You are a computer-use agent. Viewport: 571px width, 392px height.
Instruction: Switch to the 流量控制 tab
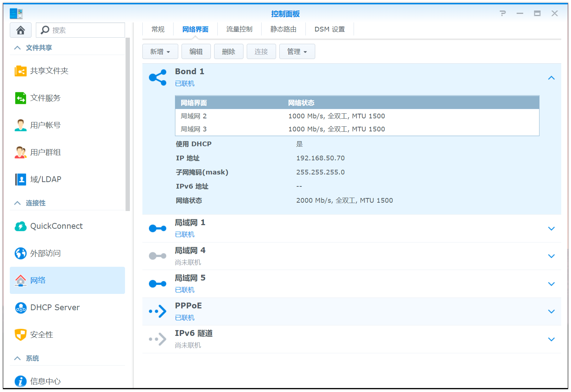[x=239, y=29]
